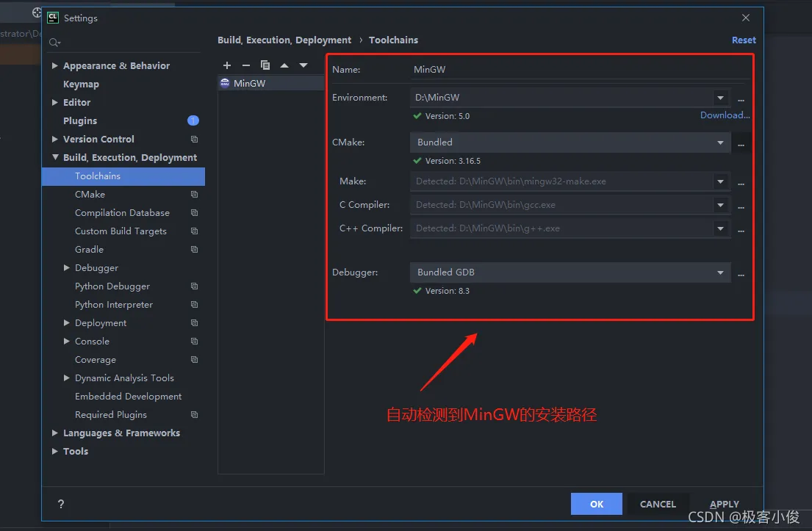Open the Make path dropdown
This screenshot has height=531, width=812.
click(720, 181)
